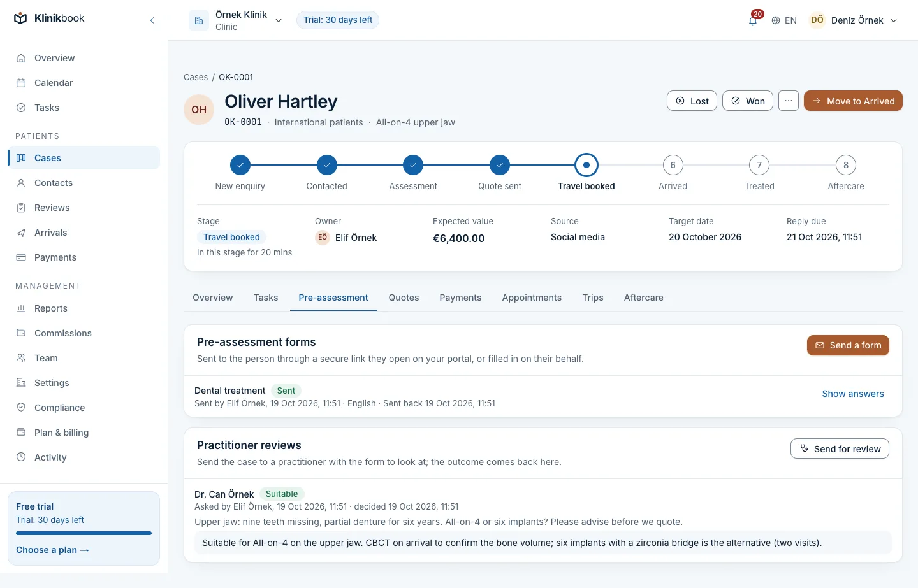Show answers for Dental treatment form

(853, 394)
